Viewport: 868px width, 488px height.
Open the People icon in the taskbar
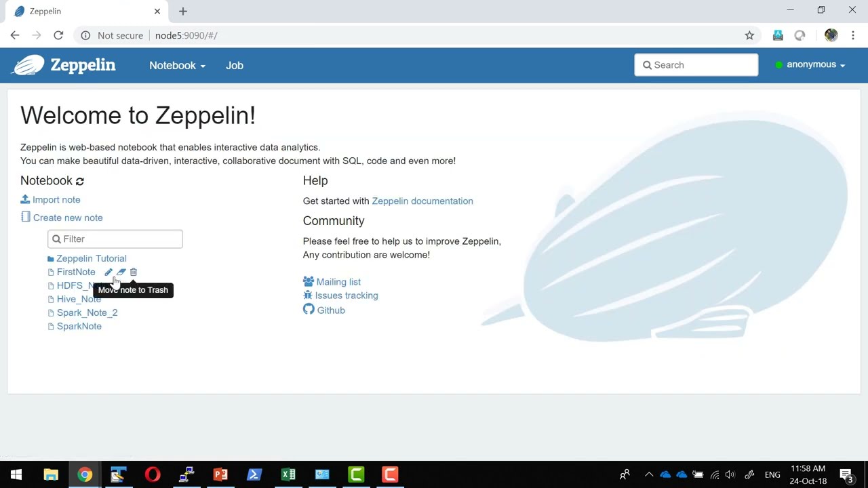point(625,474)
